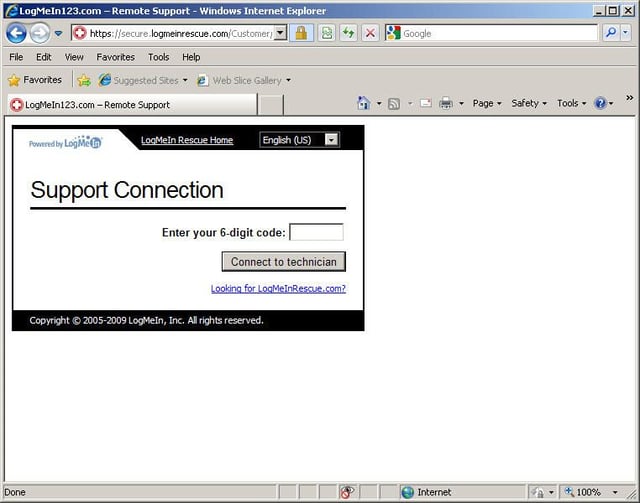
Task: Click the security lock icon
Action: [x=301, y=33]
